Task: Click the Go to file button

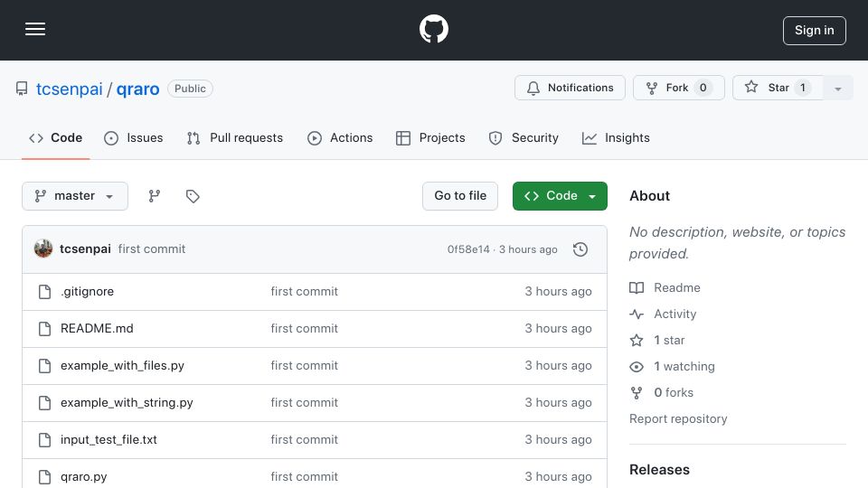Action: coord(460,196)
